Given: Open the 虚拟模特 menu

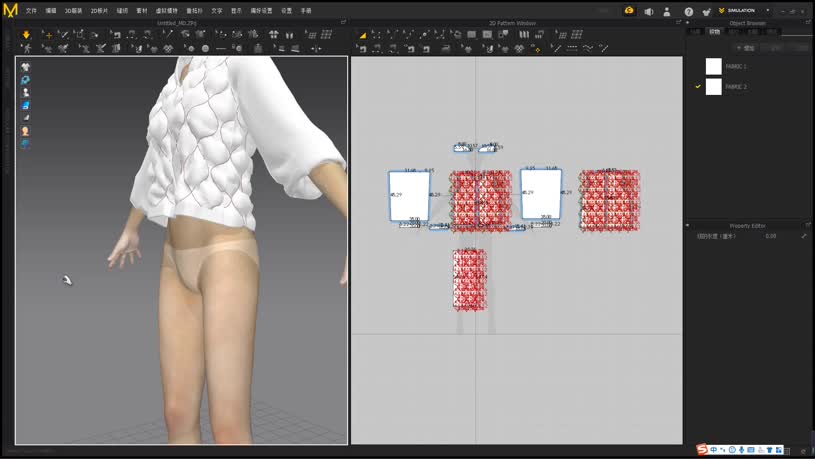Looking at the screenshot, I should pyautogui.click(x=166, y=10).
